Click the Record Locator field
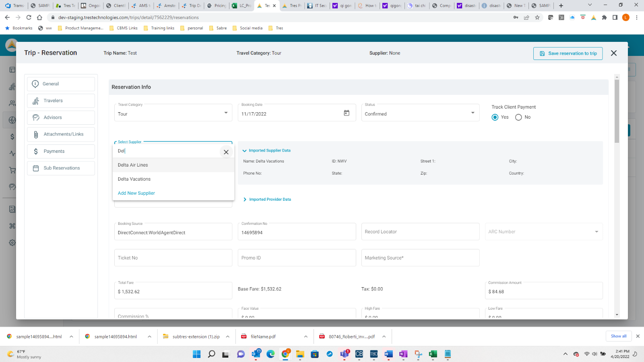644x362 pixels. pos(421,232)
